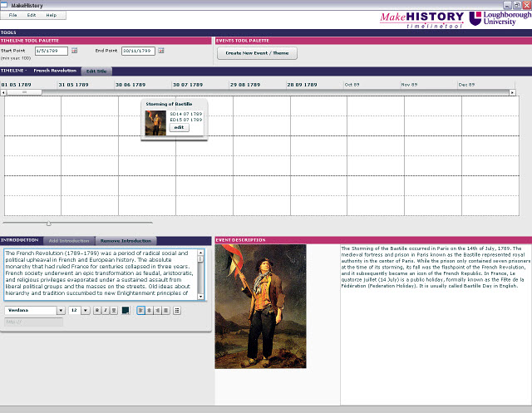
Task: Center align the introduction text
Action: tap(150, 310)
